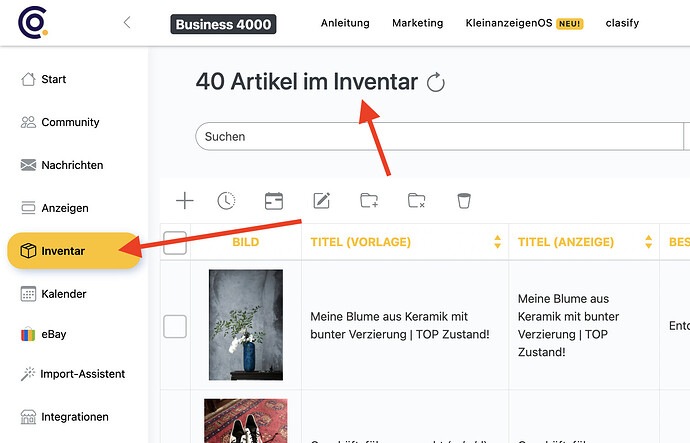Open Nachrichten in the sidebar

[71, 165]
